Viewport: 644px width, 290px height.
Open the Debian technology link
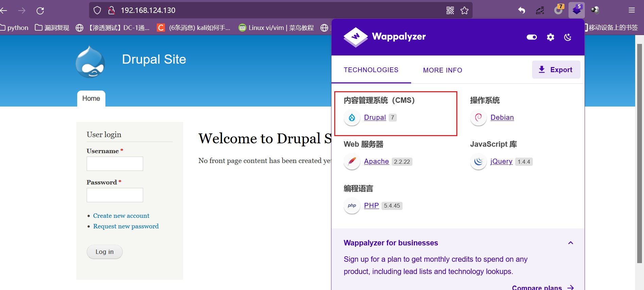502,117
